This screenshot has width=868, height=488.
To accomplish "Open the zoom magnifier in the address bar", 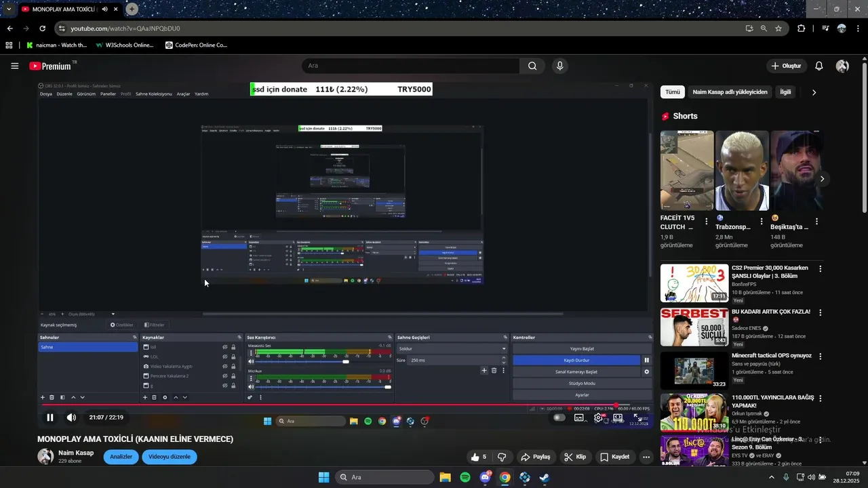I will pyautogui.click(x=764, y=28).
